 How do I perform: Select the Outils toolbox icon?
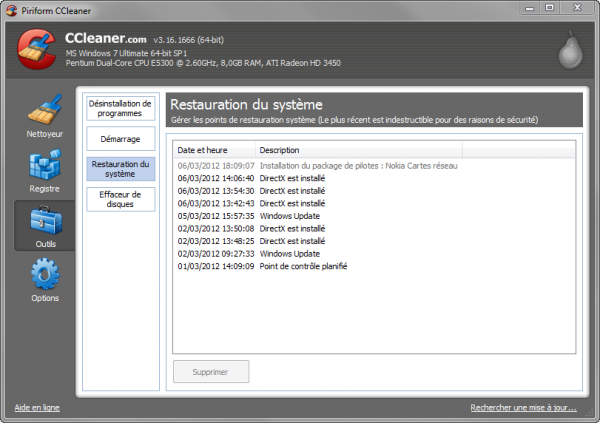[44, 225]
